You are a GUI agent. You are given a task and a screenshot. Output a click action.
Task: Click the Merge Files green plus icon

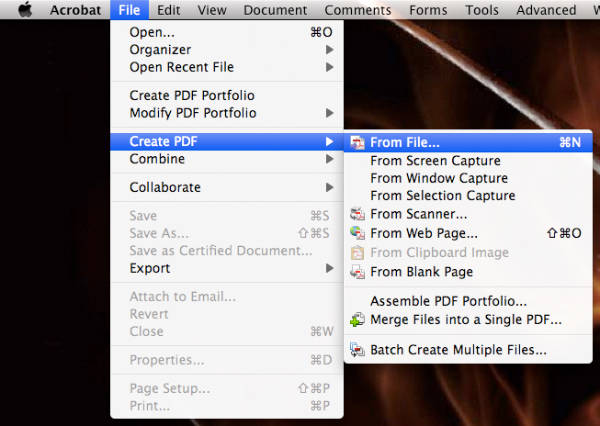[x=357, y=320]
